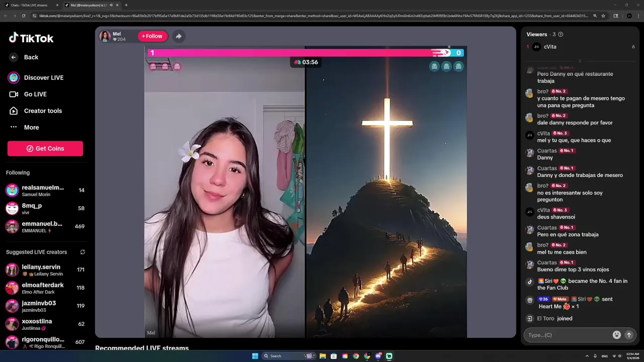Image resolution: width=644 pixels, height=362 pixels.
Task: Click message "mel tu me caes bien"
Action: (561, 252)
